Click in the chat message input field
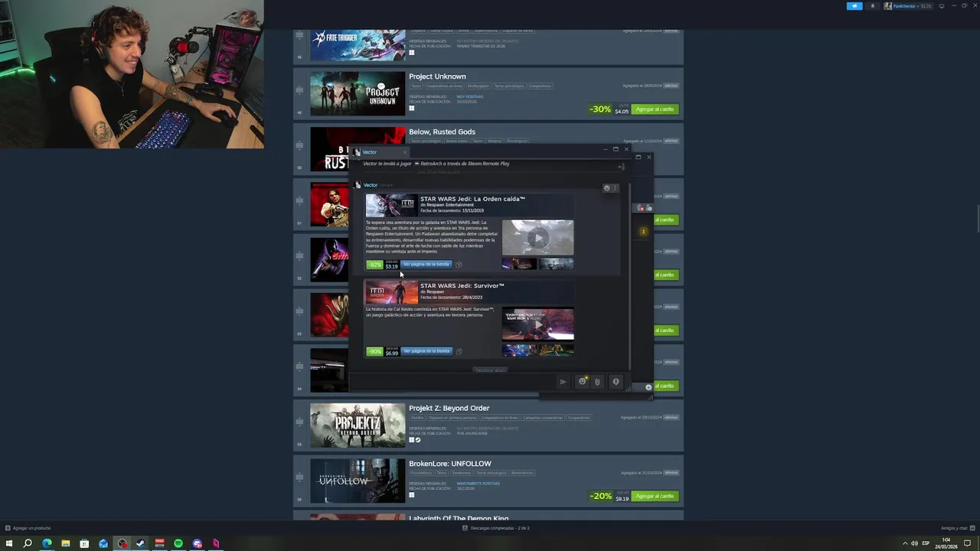Screen dimensions: 980x551 pos(452,382)
